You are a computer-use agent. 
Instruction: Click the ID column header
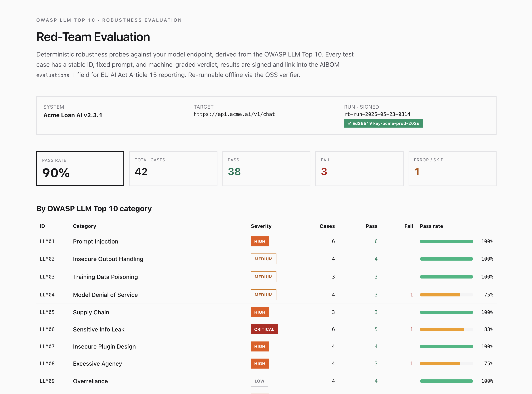click(42, 226)
